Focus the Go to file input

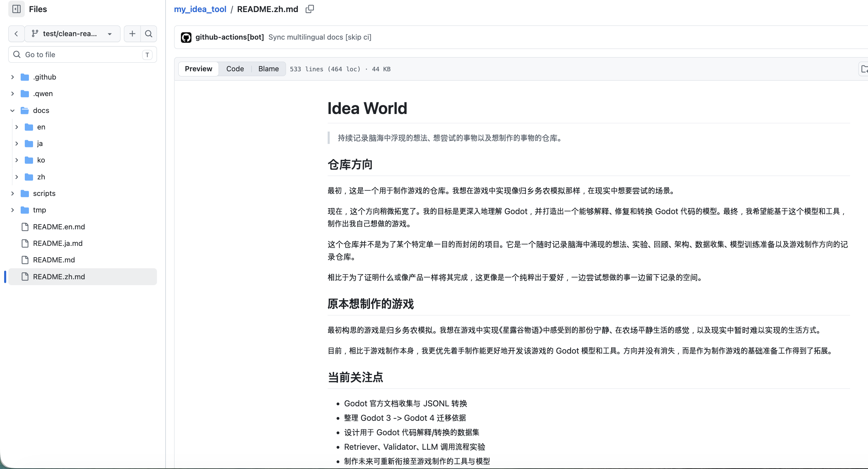(x=83, y=54)
